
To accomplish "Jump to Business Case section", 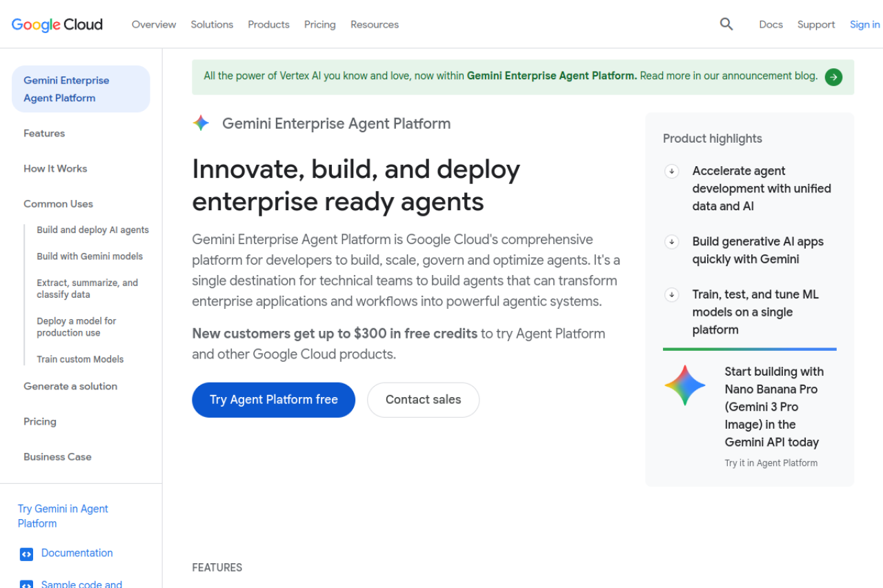I will tap(57, 457).
